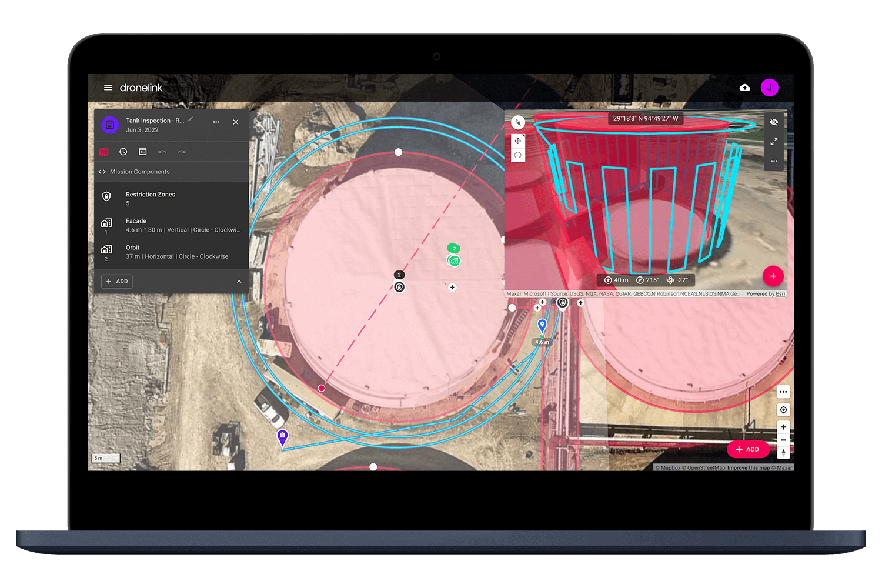882x588 pixels.
Task: Click the redo arrow icon
Action: coord(182,152)
